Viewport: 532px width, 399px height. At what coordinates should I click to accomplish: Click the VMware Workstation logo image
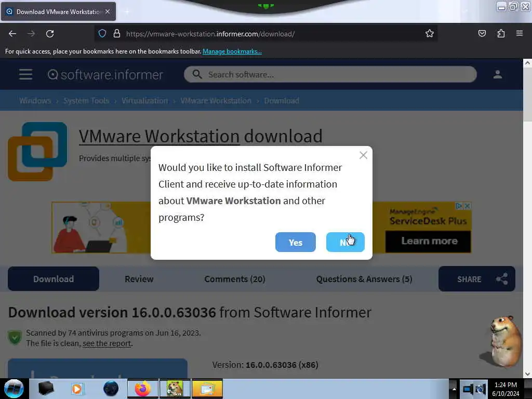point(37,151)
